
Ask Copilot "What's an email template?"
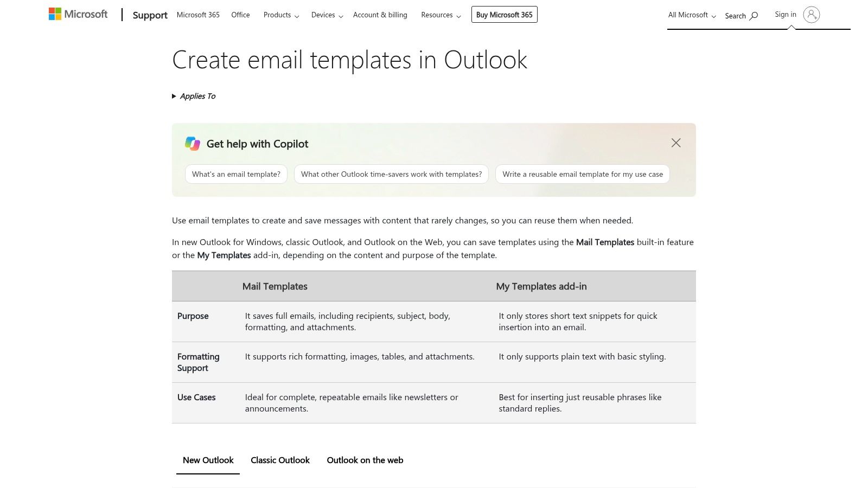(x=236, y=174)
